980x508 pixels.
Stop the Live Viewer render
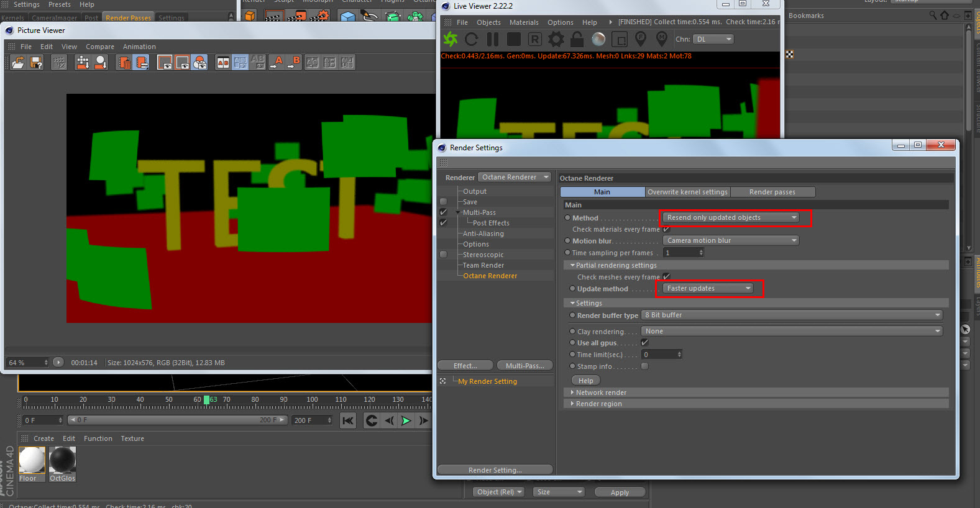514,40
